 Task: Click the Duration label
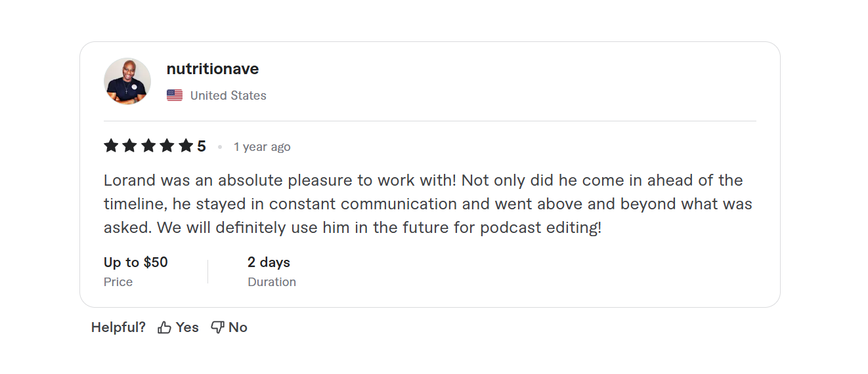tap(272, 282)
